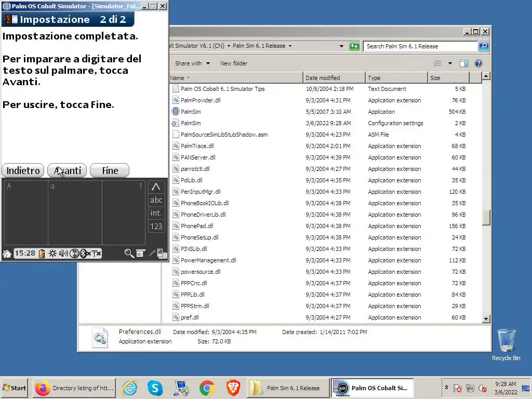This screenshot has height=399, width=532.
Task: Open Brave browser from the taskbar
Action: pyautogui.click(x=233, y=388)
